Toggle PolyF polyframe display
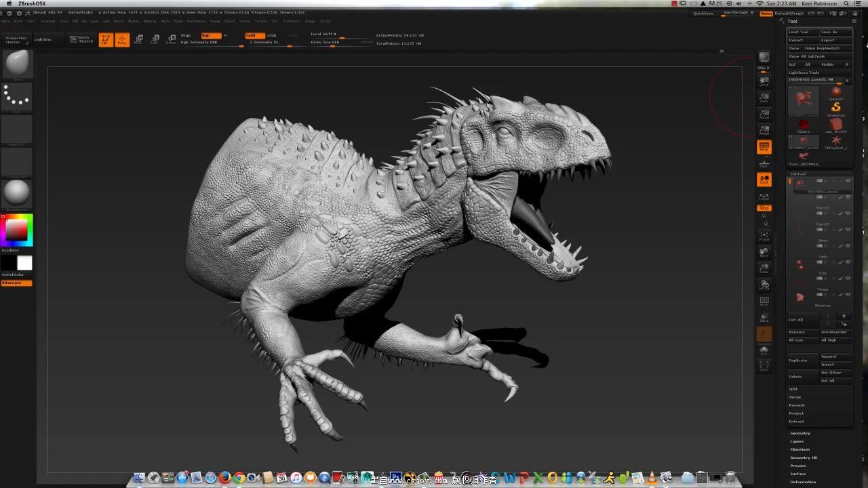Viewport: 868px width, 488px height. pos(764,302)
